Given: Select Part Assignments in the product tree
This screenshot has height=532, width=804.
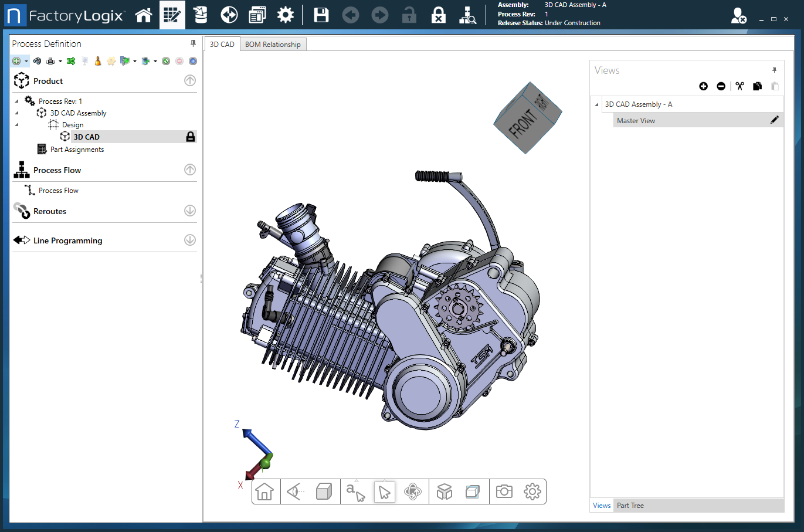Looking at the screenshot, I should tap(77, 149).
